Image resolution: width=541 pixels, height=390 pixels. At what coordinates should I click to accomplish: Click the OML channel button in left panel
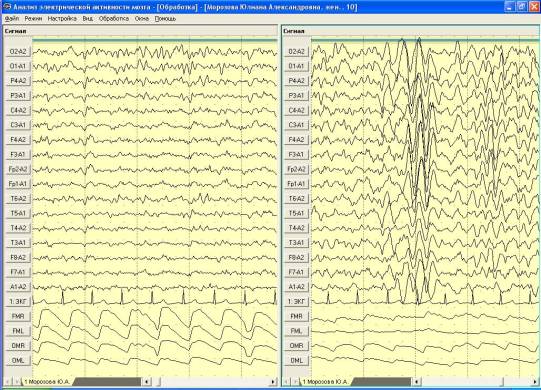click(x=18, y=361)
